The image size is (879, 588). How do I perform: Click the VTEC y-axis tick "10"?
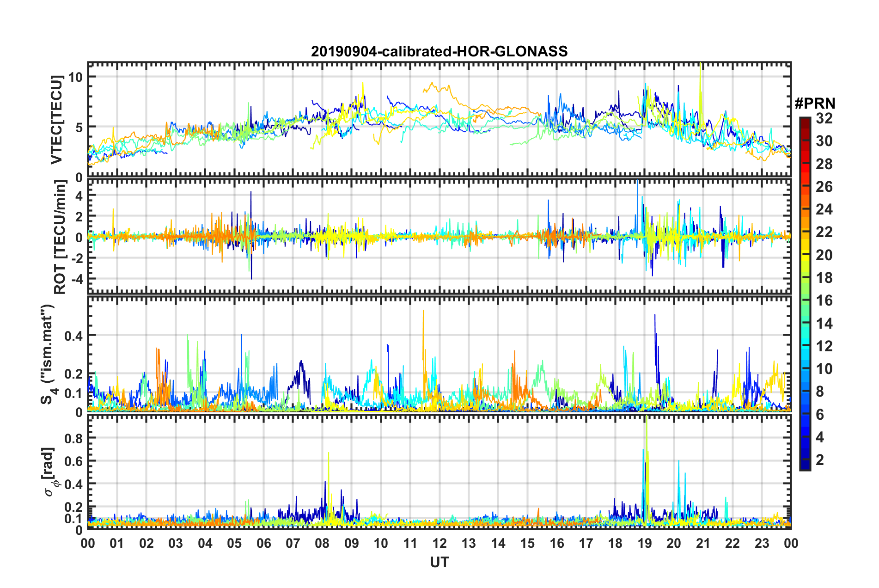click(x=75, y=77)
